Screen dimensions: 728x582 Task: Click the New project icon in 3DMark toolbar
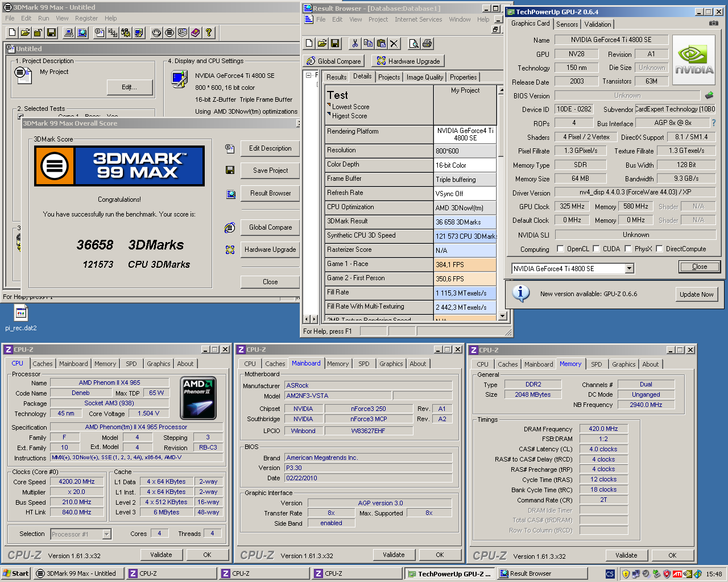13,33
